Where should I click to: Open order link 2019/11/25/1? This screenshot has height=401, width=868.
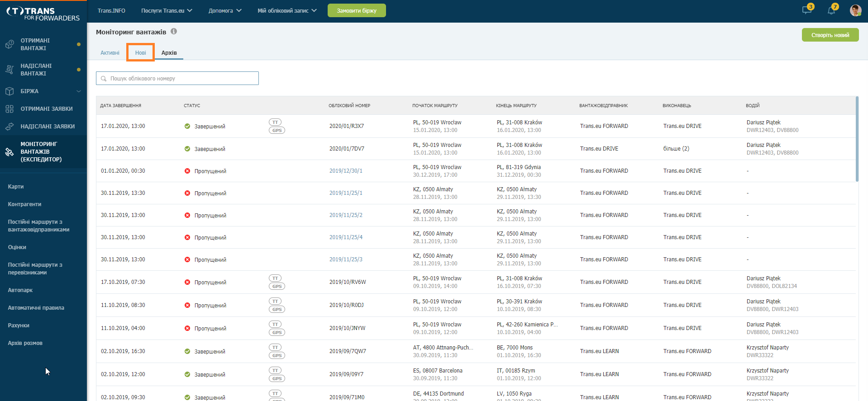[346, 193]
